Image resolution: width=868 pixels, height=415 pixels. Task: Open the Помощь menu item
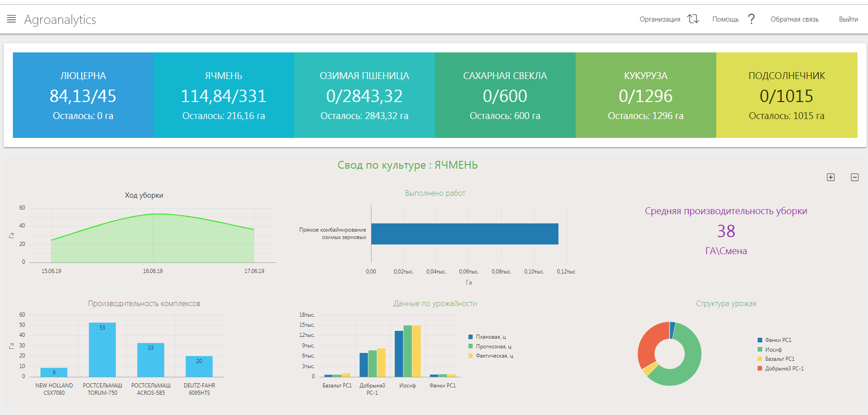[725, 19]
